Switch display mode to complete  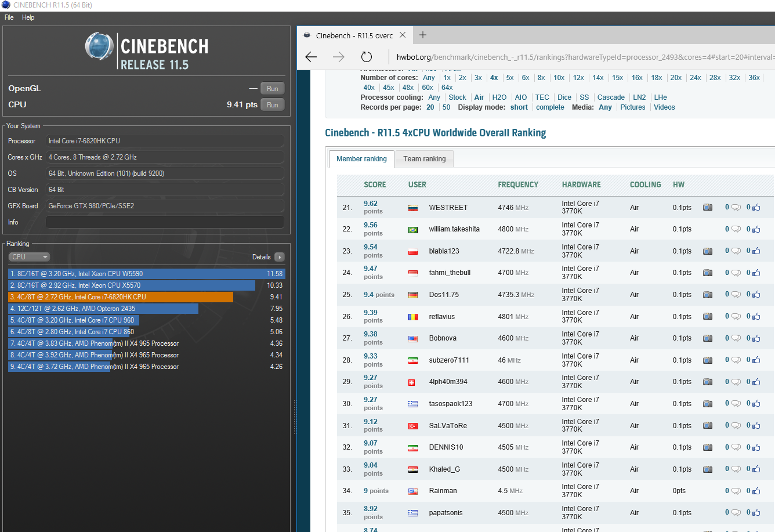click(x=550, y=107)
